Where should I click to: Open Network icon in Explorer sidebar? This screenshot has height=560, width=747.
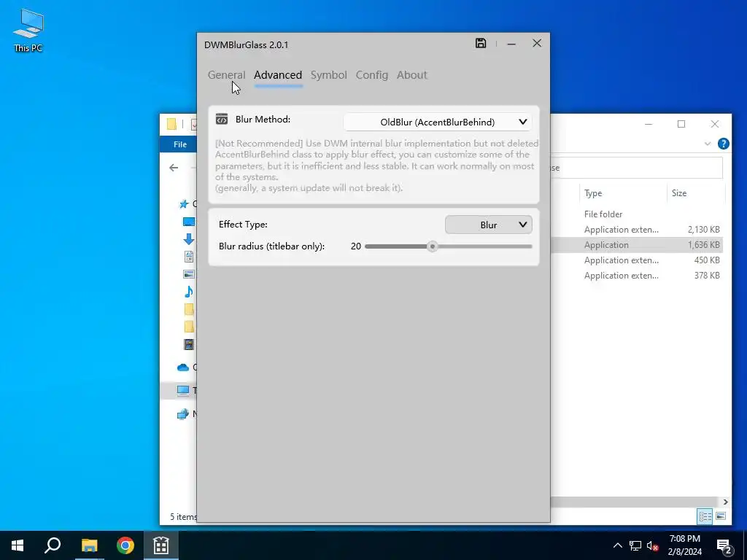[183, 414]
